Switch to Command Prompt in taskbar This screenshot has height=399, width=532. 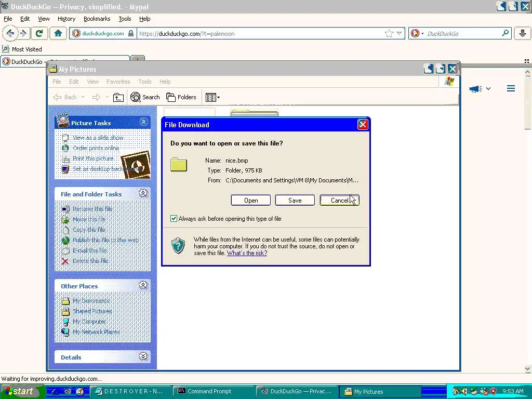(214, 391)
